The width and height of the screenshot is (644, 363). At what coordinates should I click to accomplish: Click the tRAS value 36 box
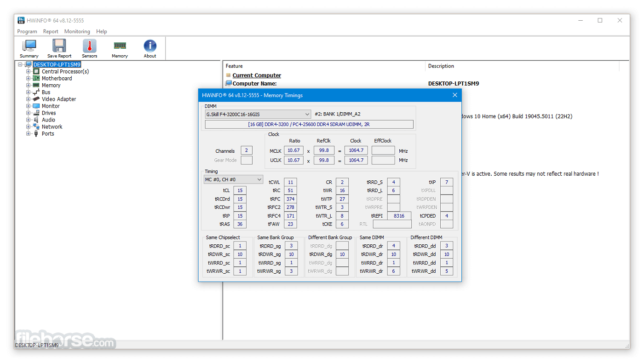(x=240, y=224)
